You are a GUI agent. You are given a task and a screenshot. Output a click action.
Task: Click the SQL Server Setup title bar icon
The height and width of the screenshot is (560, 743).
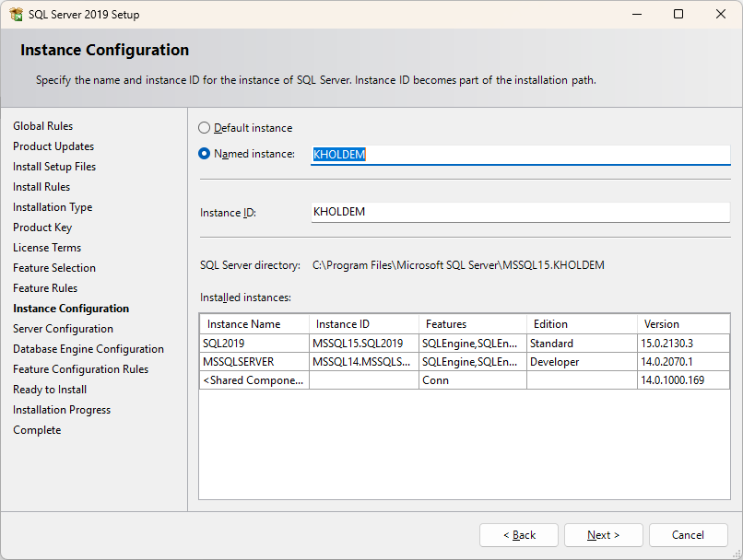[x=16, y=15]
